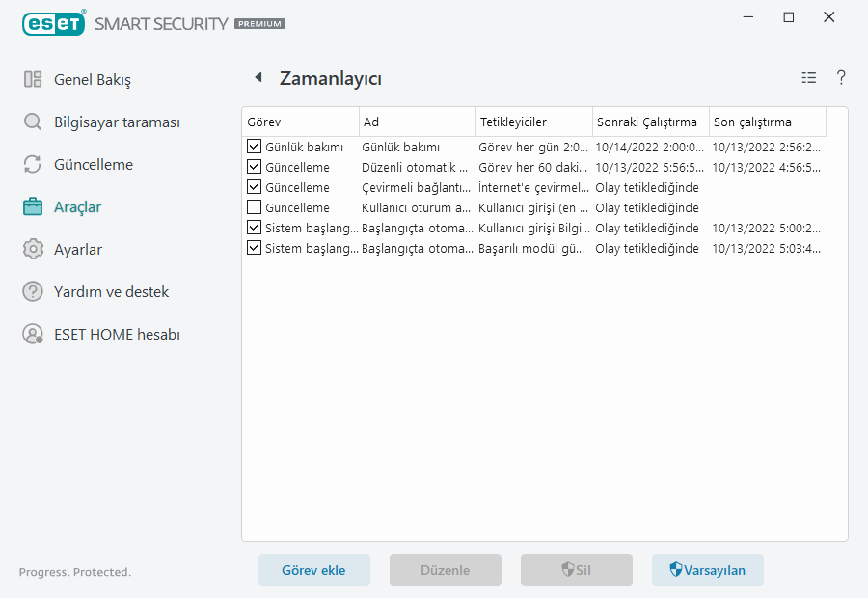Viewport: 868px width, 598px height.
Task: Open the ESET HOME hesabı account icon
Action: click(33, 334)
